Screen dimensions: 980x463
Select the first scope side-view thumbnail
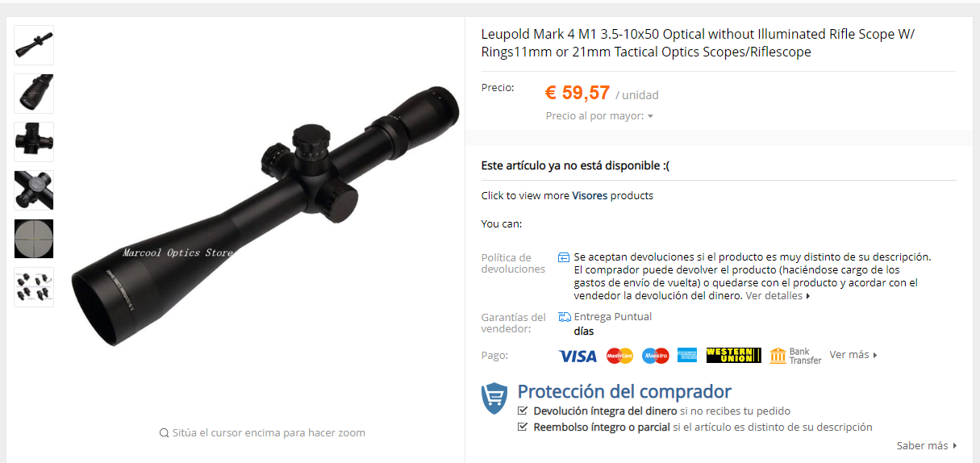coord(34,45)
